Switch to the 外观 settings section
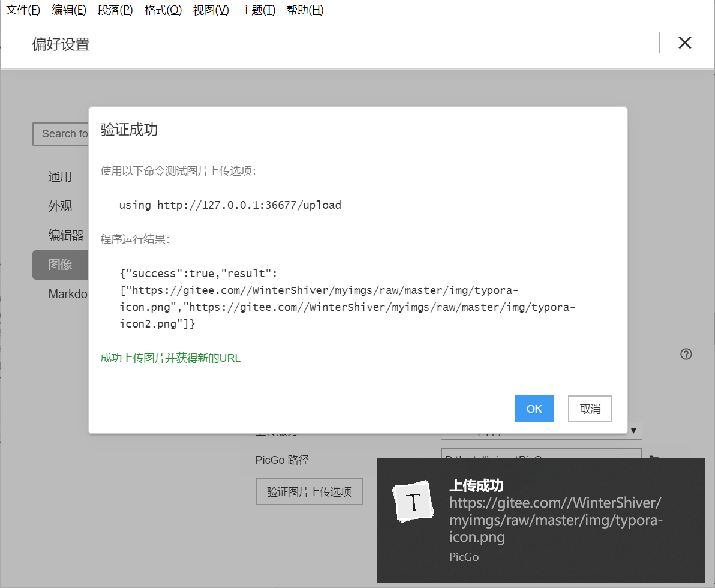 [x=59, y=206]
